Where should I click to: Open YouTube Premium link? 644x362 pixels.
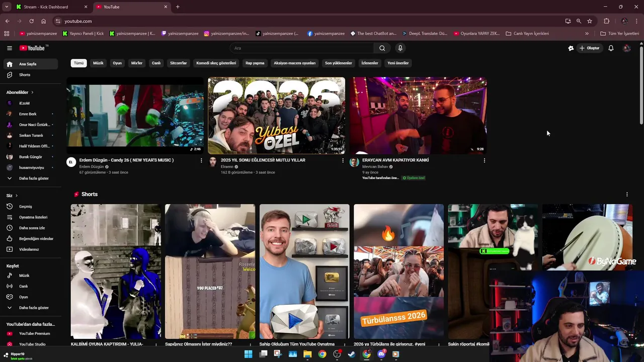click(30, 333)
